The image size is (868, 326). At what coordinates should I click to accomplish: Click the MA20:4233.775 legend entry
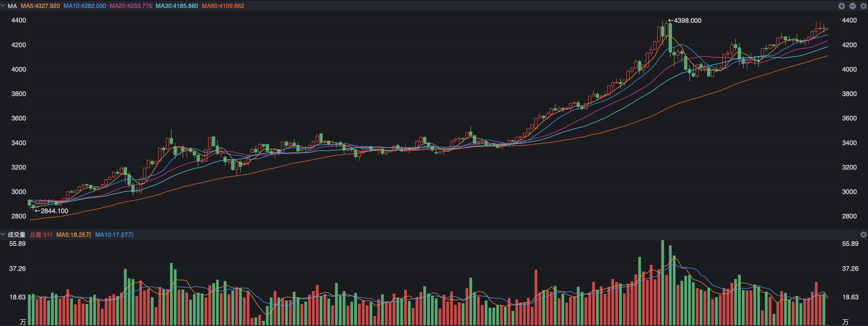pyautogui.click(x=131, y=6)
